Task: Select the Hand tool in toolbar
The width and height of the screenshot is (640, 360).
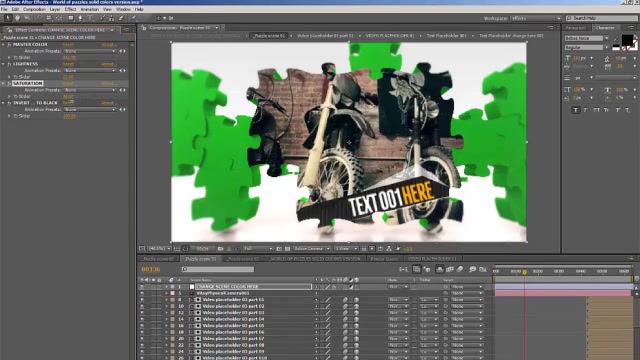Action: coord(17,18)
